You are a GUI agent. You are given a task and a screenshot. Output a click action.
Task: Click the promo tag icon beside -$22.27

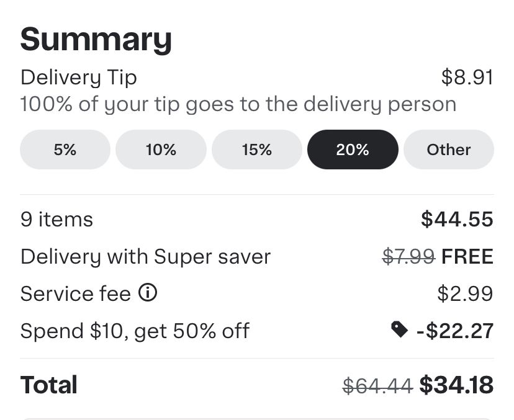pyautogui.click(x=400, y=330)
